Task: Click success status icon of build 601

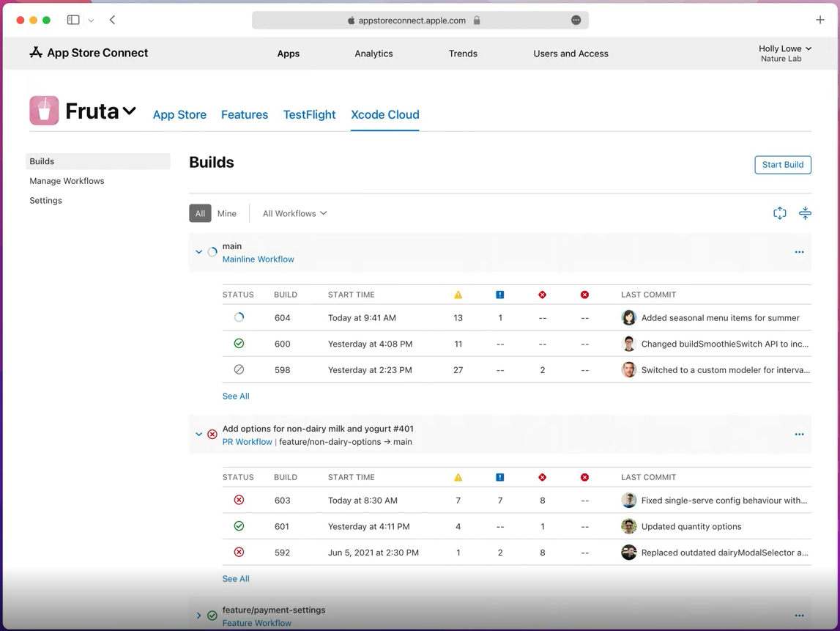Action: point(239,526)
